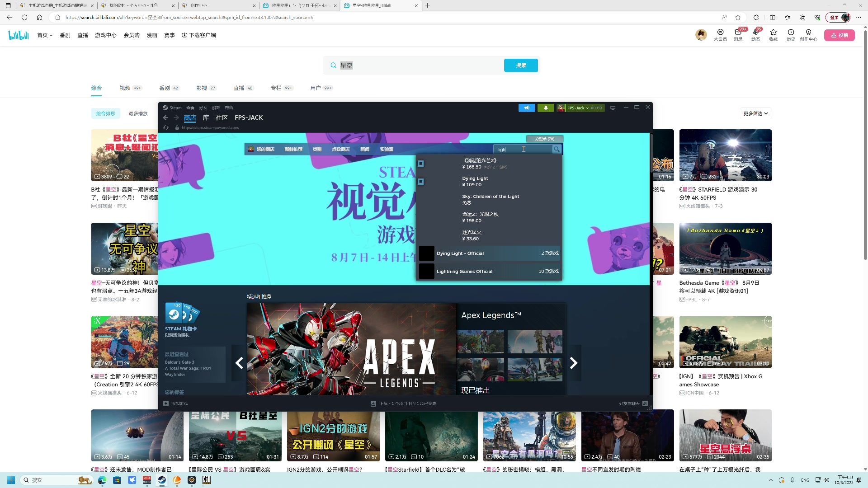Open Steam 社区 community tab
The image size is (868, 488).
click(222, 117)
